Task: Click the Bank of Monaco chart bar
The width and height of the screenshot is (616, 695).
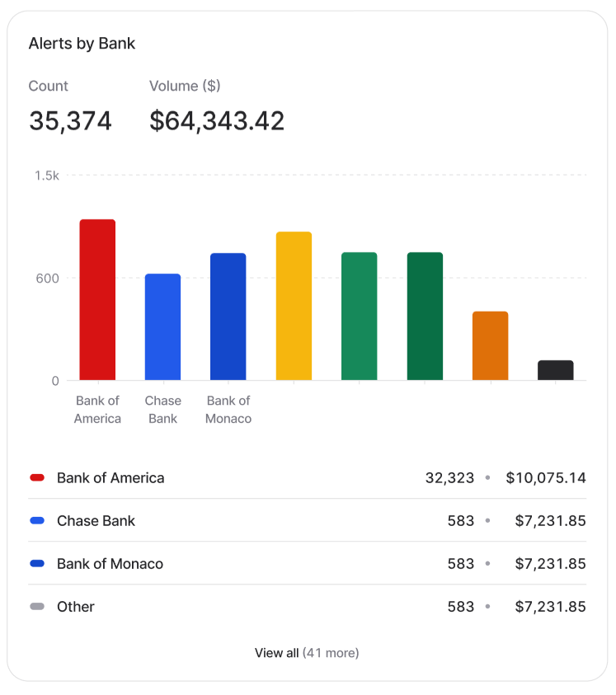Action: coord(228,317)
